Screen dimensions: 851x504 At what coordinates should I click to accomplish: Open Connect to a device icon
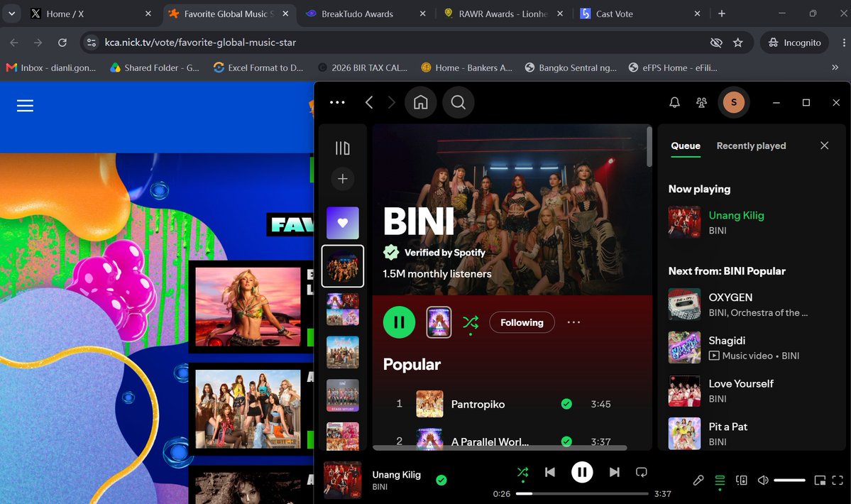742,480
